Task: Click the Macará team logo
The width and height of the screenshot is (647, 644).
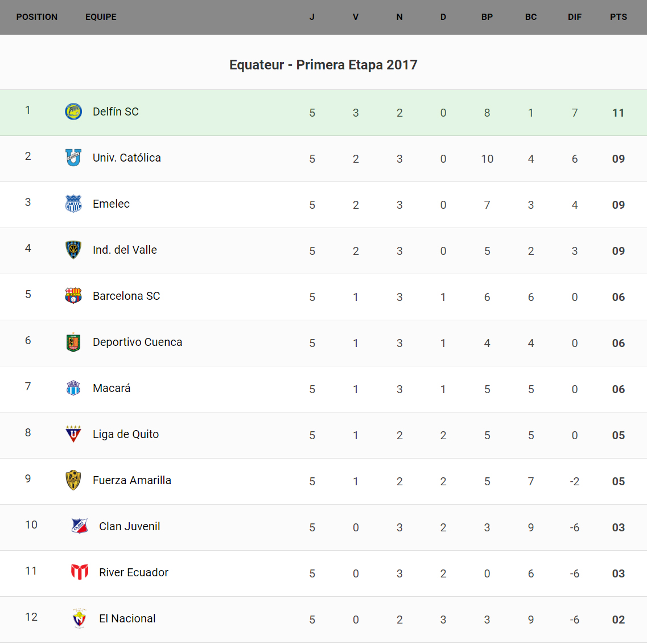Action: click(73, 388)
